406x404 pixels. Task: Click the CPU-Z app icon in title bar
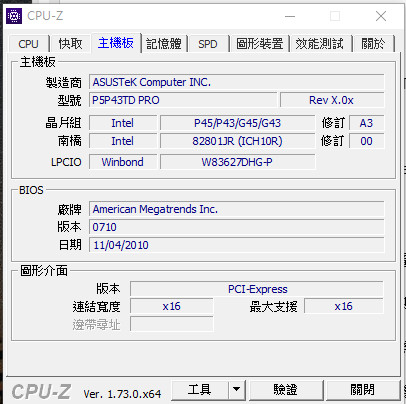tap(14, 16)
